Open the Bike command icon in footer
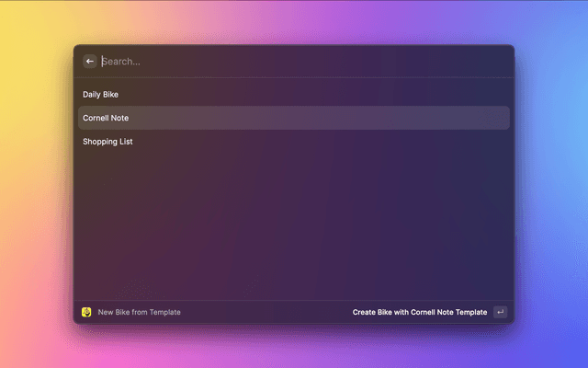This screenshot has height=368, width=588. pyautogui.click(x=86, y=312)
